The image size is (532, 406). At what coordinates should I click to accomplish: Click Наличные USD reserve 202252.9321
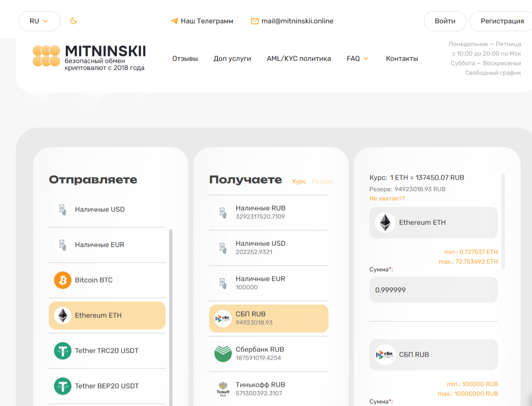pyautogui.click(x=254, y=252)
